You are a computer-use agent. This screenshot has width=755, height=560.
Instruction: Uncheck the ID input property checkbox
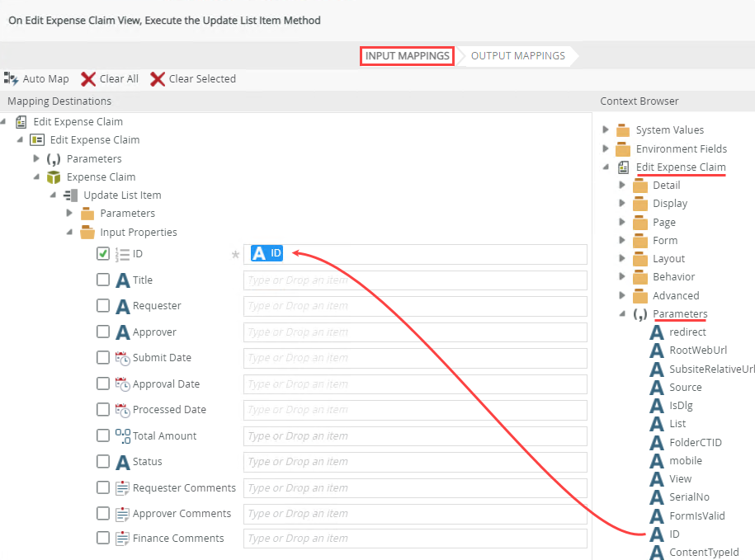(103, 254)
